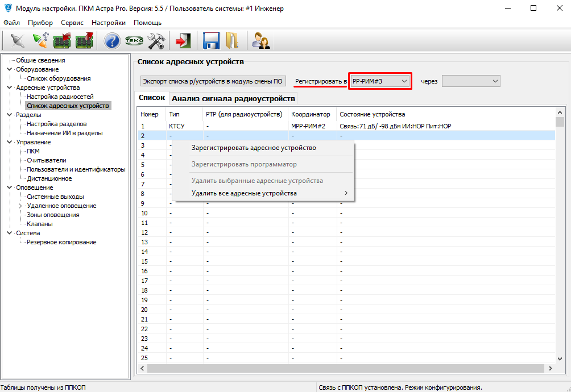Click the exit door toolbar icon
571x392 pixels.
coord(183,41)
